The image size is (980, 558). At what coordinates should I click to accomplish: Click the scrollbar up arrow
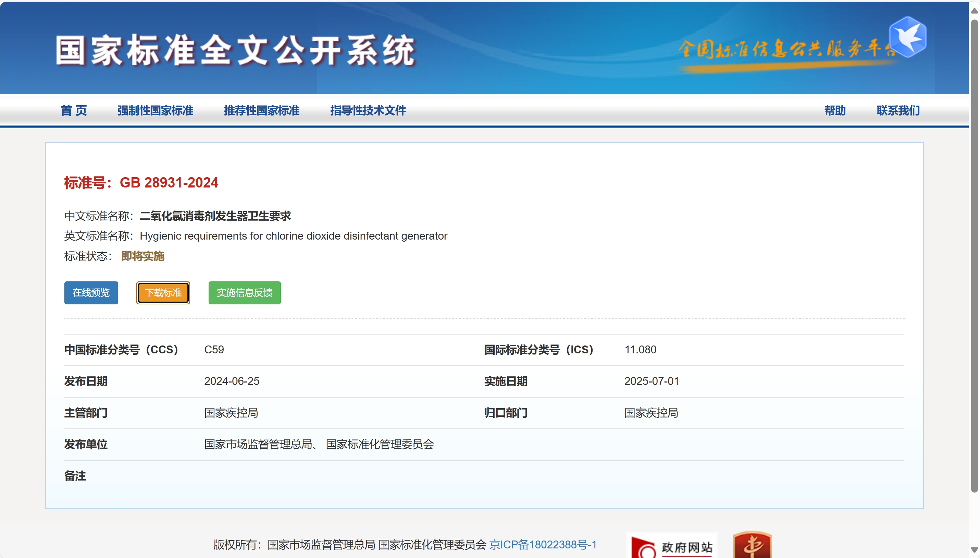974,11
